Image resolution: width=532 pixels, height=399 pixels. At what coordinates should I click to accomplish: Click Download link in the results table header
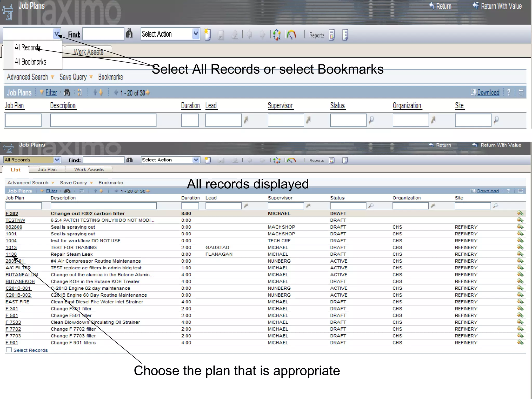pyautogui.click(x=488, y=191)
